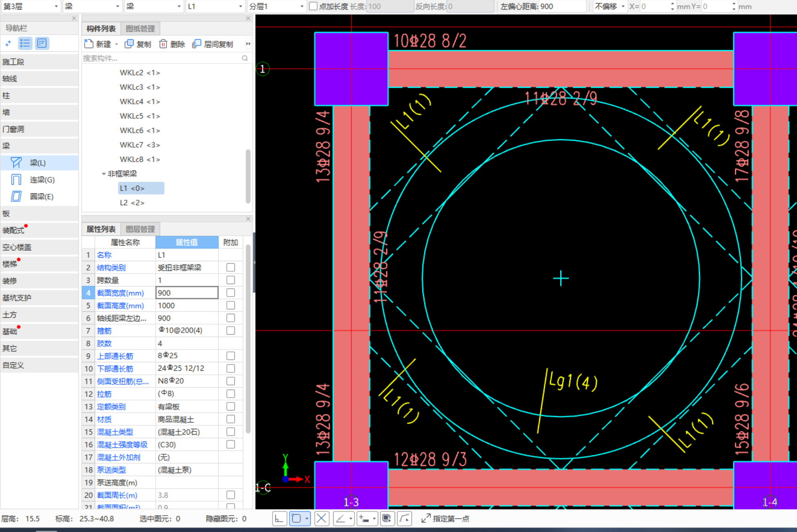Click the angle snap icon
The image size is (797, 532).
pos(340,518)
